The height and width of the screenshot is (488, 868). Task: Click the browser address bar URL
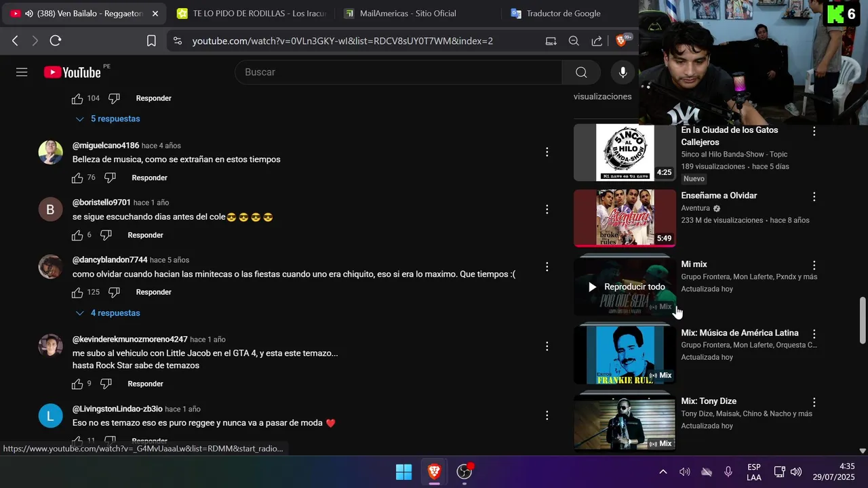click(342, 41)
